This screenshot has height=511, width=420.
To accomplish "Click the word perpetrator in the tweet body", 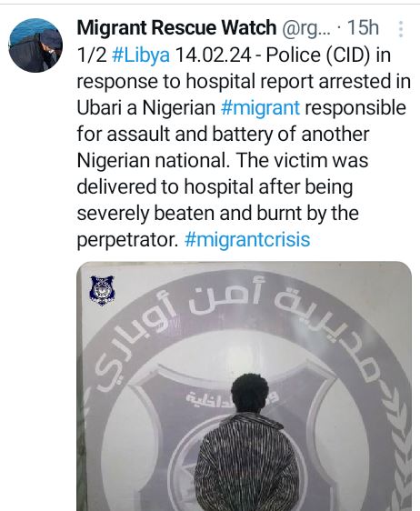I will point(127,240).
